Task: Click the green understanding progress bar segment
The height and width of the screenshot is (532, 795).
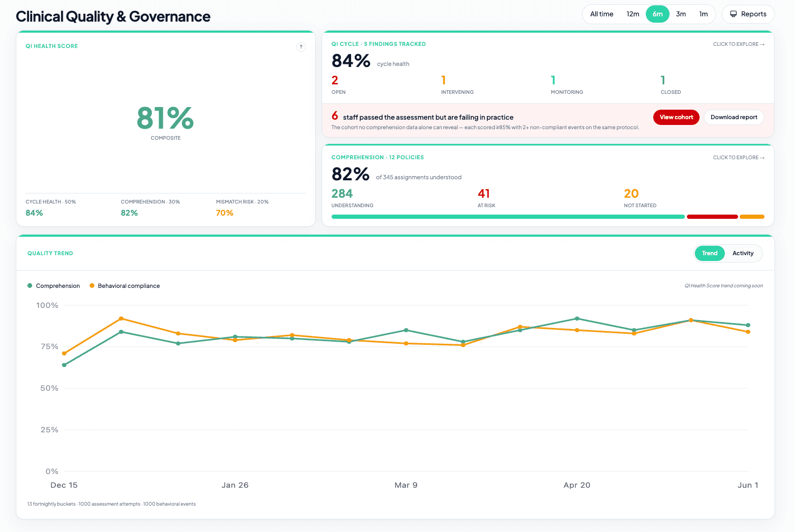Action: pos(508,217)
